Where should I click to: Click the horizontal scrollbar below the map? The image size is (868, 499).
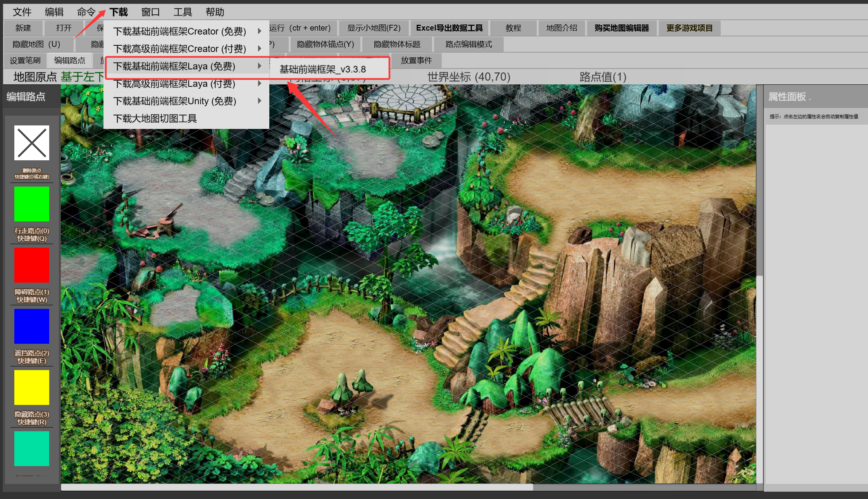[296, 487]
